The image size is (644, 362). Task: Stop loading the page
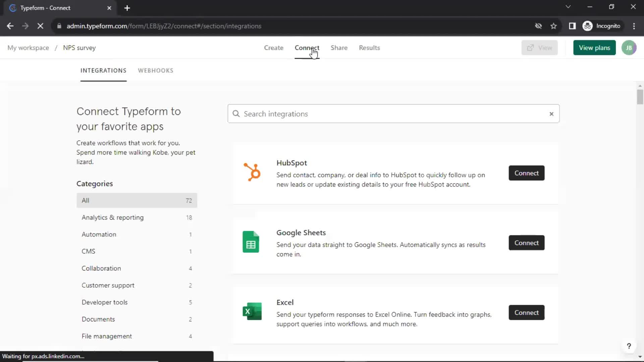click(40, 26)
